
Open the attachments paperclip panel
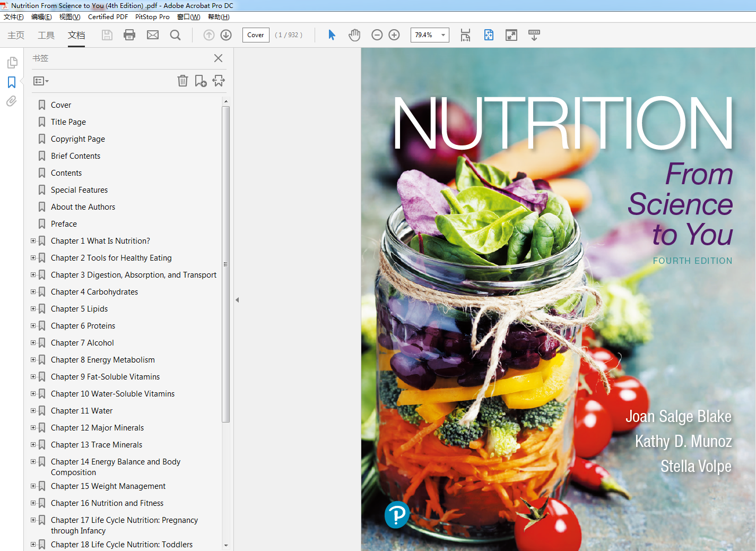(x=12, y=101)
